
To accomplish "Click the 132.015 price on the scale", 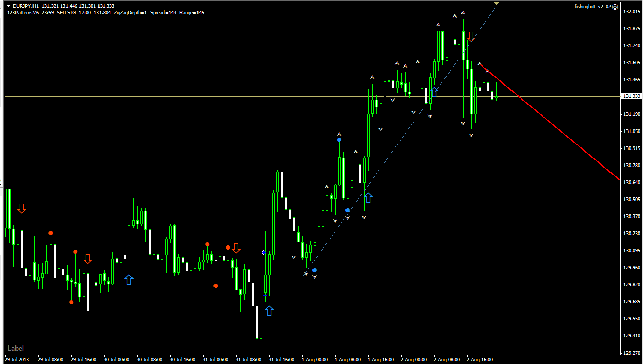I will coord(632,12).
